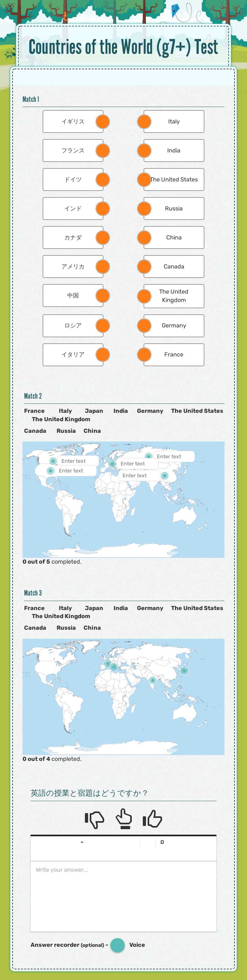This screenshot has height=980, width=247.
Task: Click Enter text field over United States on map
Action: click(x=76, y=471)
